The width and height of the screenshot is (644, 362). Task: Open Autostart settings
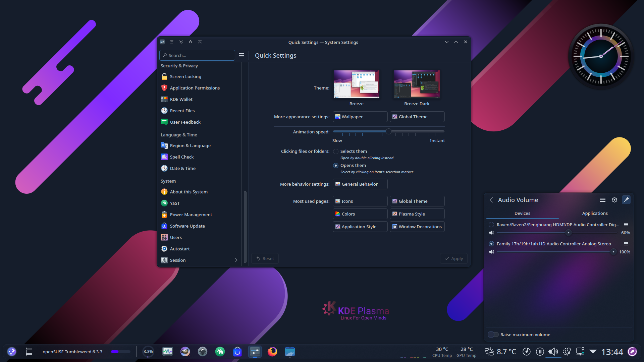(x=199, y=249)
